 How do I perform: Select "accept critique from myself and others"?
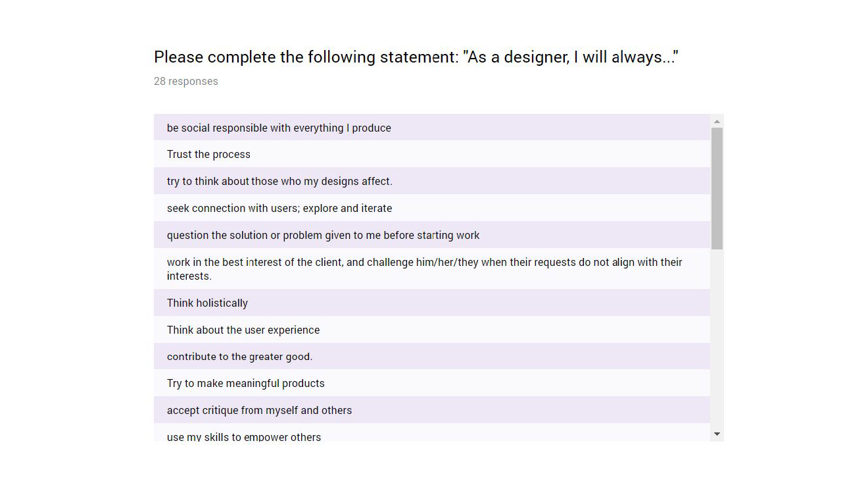pos(259,411)
